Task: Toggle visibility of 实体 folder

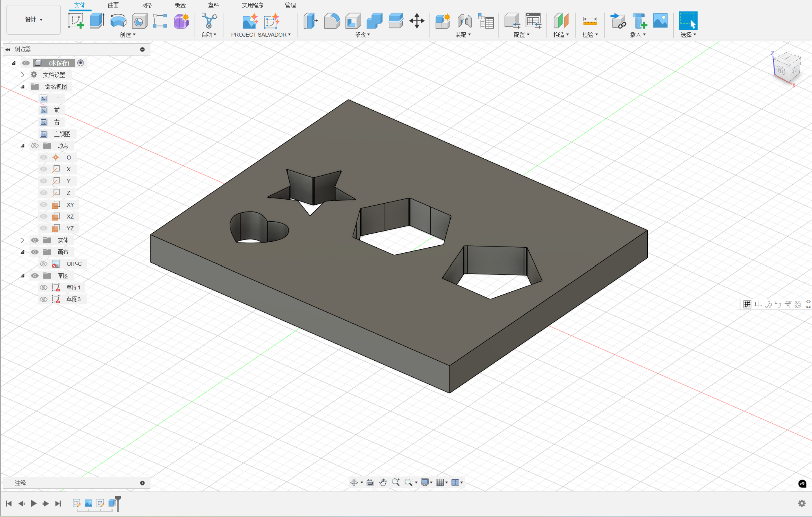Action: click(35, 240)
